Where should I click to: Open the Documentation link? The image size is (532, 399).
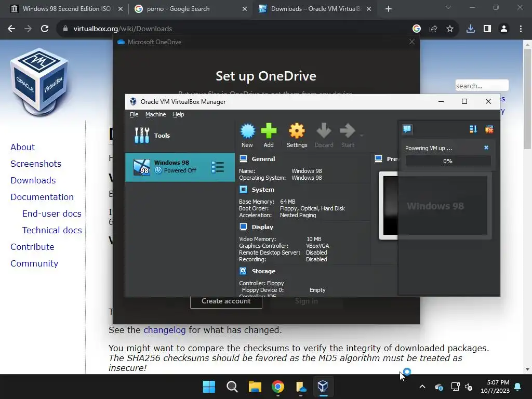pyautogui.click(x=42, y=197)
